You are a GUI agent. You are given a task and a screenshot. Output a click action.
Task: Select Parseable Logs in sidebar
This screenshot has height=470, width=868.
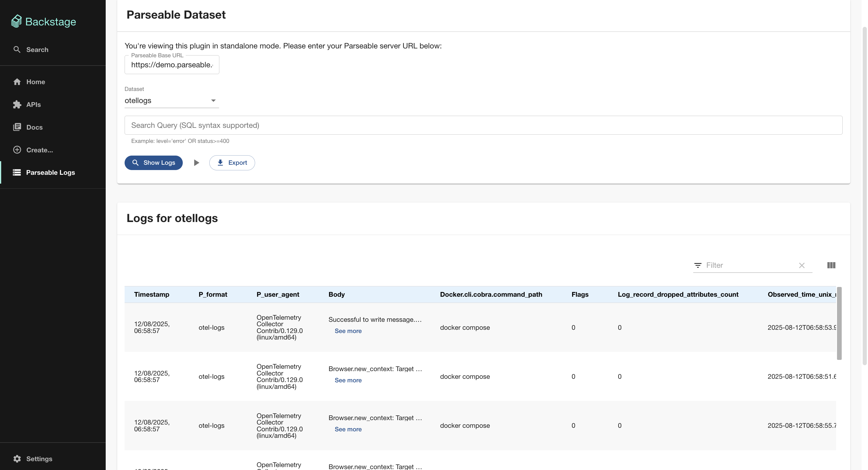(x=53, y=172)
